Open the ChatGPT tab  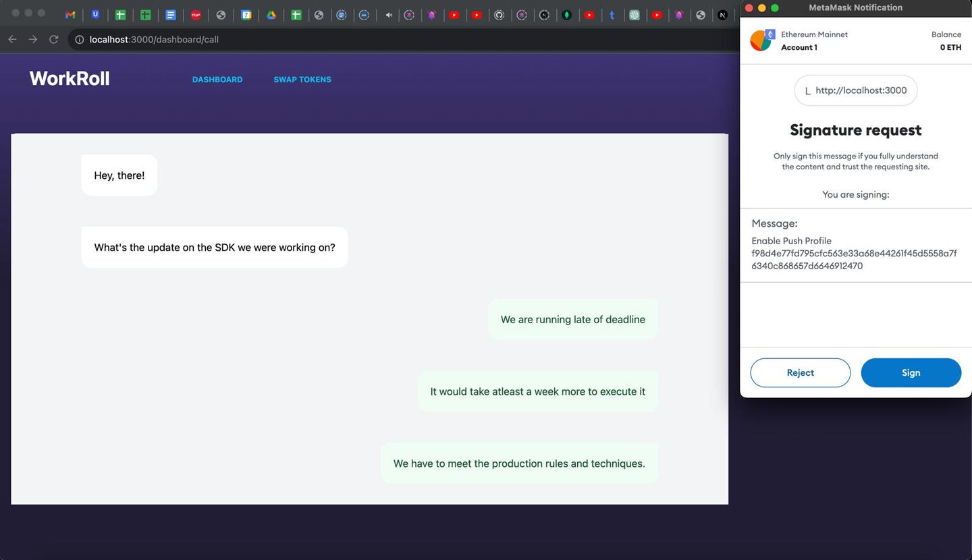[x=634, y=14]
